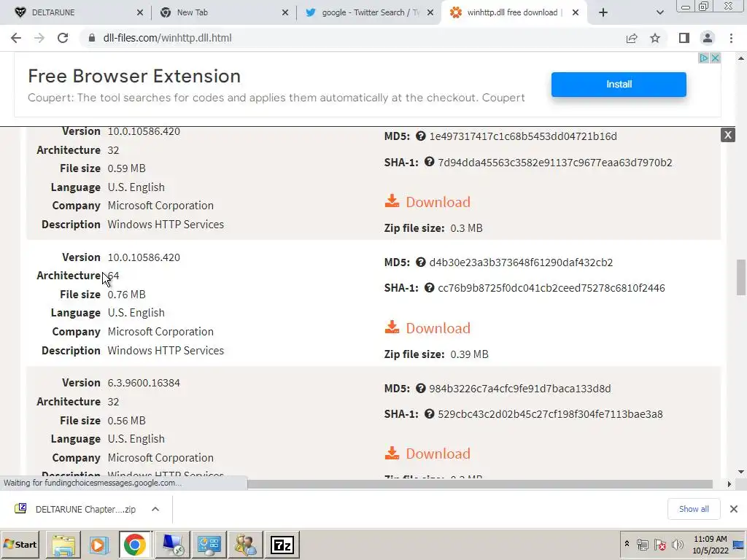Close the DELTARUNE tab
The image size is (747, 560).
(139, 13)
